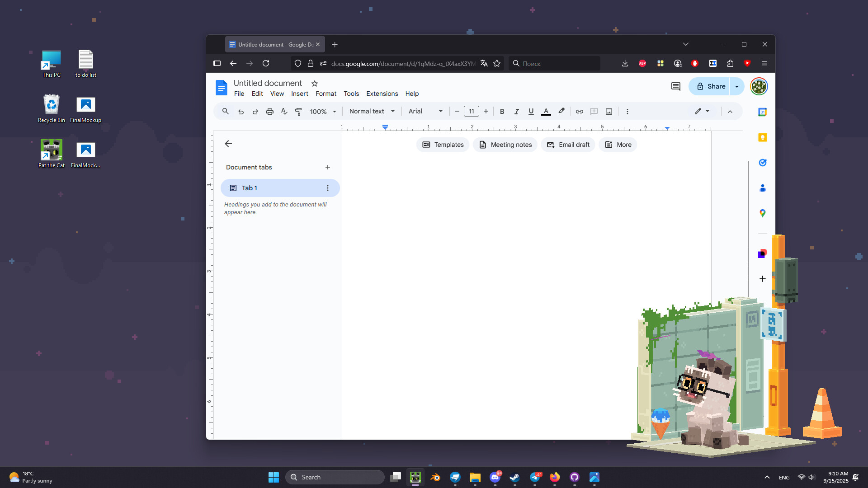Open the paint format tool
The image size is (868, 488).
298,111
